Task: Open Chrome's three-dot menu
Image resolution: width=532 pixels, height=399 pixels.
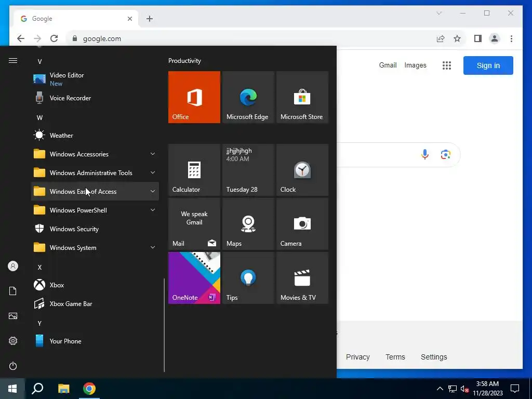Action: [511, 38]
